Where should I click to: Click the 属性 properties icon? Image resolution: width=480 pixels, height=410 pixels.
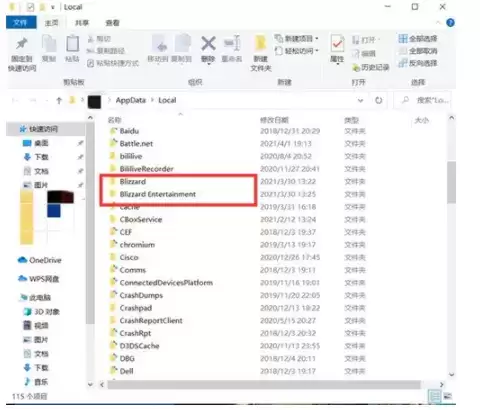[x=337, y=44]
